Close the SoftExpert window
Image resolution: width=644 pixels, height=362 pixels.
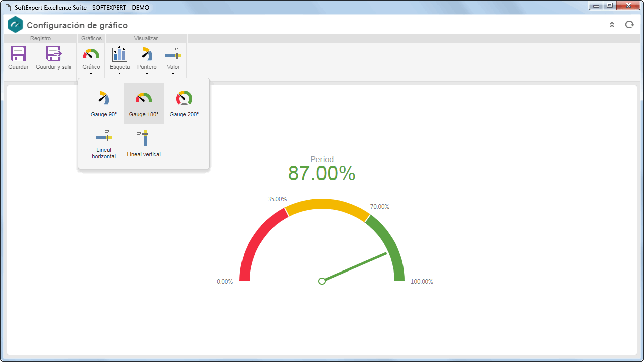click(628, 5)
